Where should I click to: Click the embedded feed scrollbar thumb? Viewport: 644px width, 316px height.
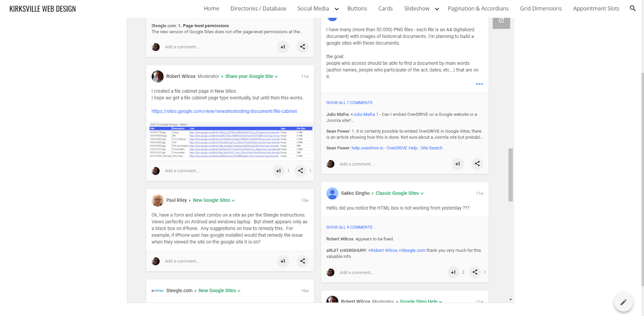point(510,175)
